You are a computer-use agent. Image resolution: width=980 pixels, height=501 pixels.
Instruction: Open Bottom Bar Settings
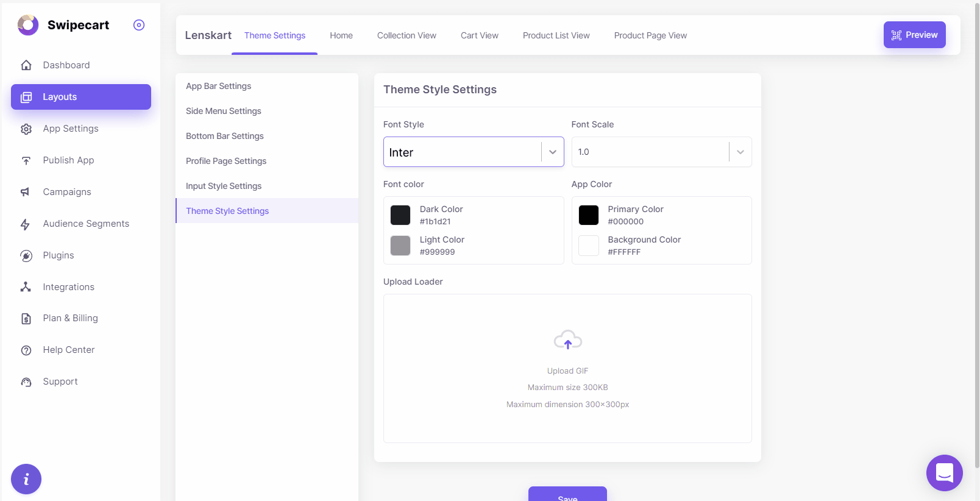click(267, 136)
